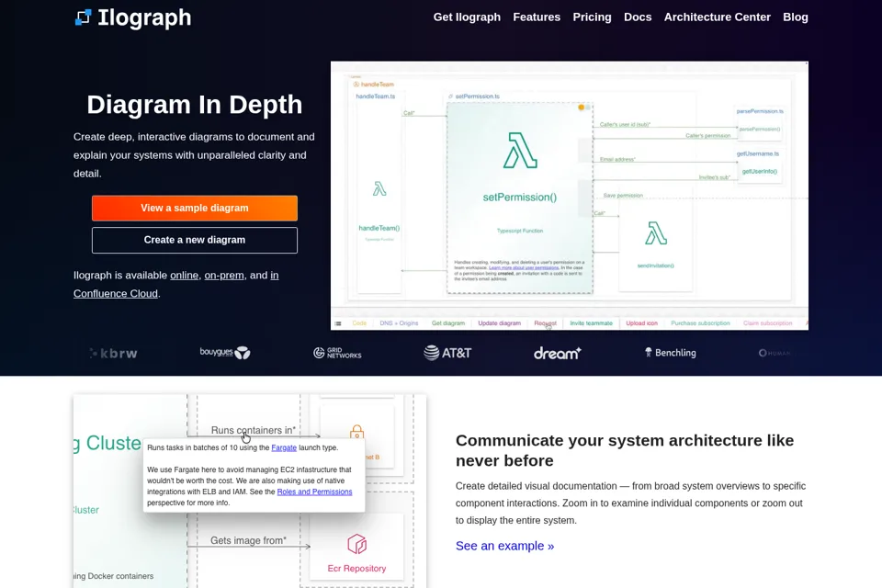The width and height of the screenshot is (882, 588).
Task: Switch to the Get diagram perspective
Action: coord(447,323)
